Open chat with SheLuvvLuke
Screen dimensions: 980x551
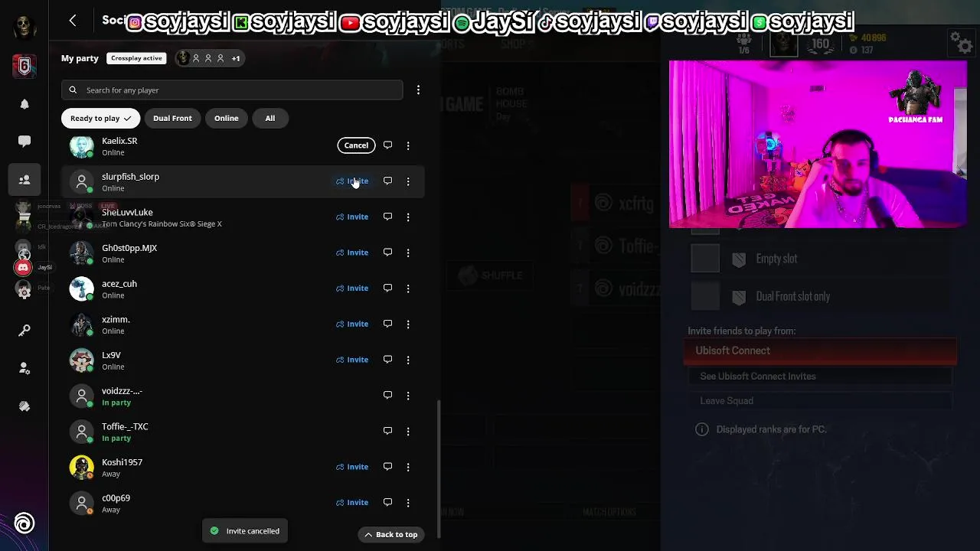387,217
